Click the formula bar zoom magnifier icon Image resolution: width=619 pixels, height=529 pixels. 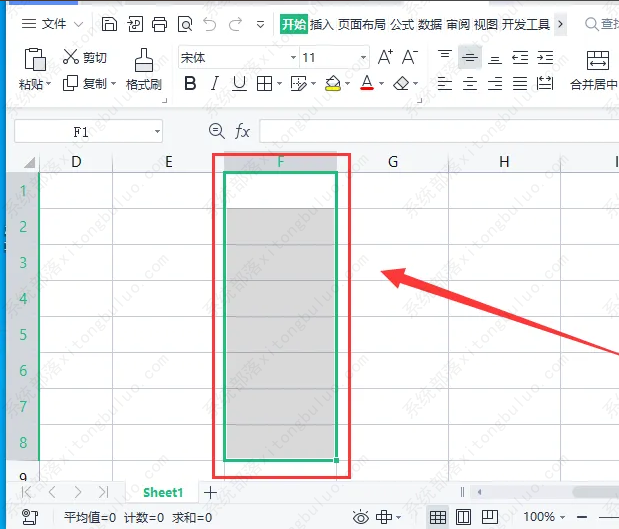(x=217, y=131)
